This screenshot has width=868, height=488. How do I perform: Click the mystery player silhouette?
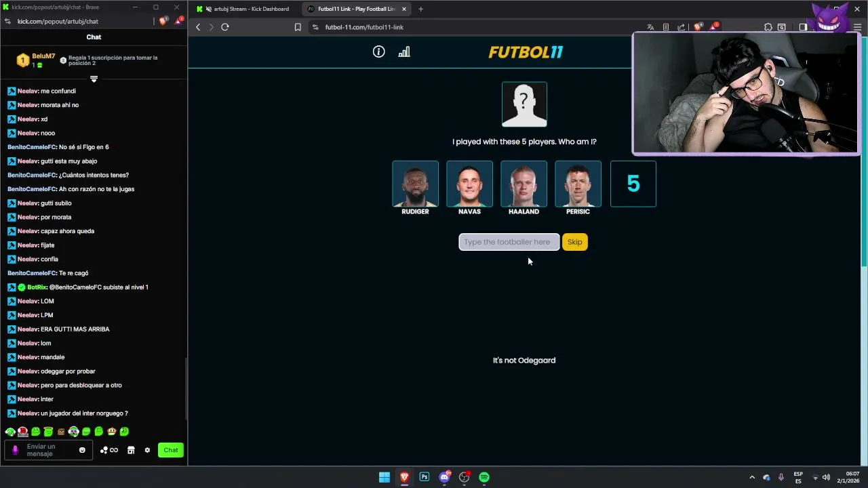(x=524, y=104)
